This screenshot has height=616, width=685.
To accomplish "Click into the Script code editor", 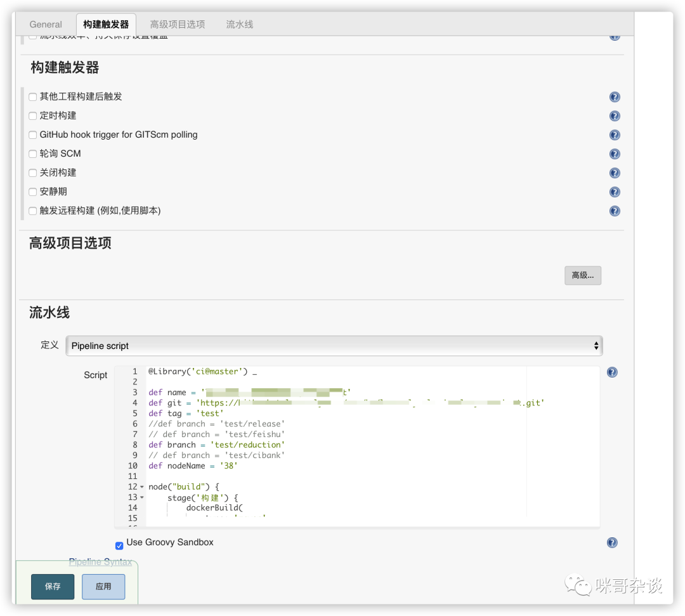I will pos(357,447).
